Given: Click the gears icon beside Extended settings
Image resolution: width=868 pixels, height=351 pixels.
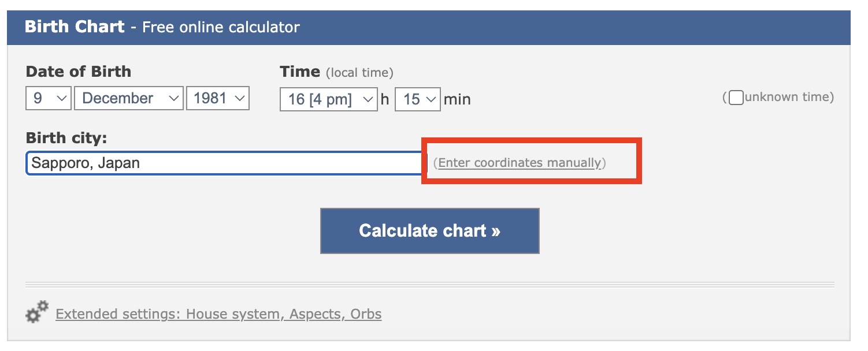Looking at the screenshot, I should 38,312.
